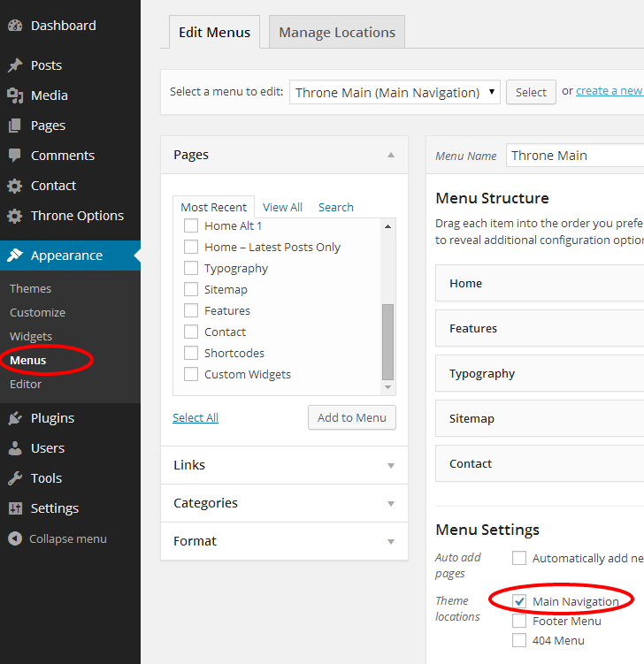Click the Select button beside the menu dropdown
Image resolution: width=644 pixels, height=664 pixels.
531,92
